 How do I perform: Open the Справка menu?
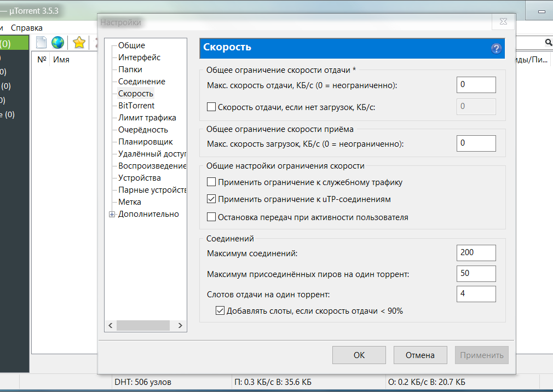27,28
